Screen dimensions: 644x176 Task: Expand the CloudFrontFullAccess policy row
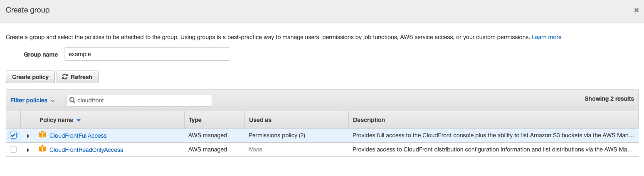click(x=28, y=136)
